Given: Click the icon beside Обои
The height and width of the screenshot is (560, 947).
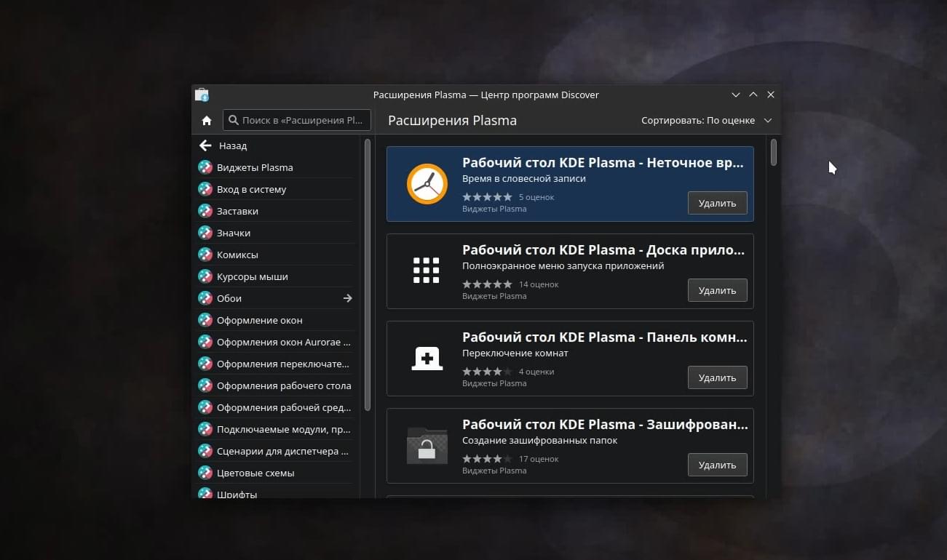Looking at the screenshot, I should tap(205, 298).
